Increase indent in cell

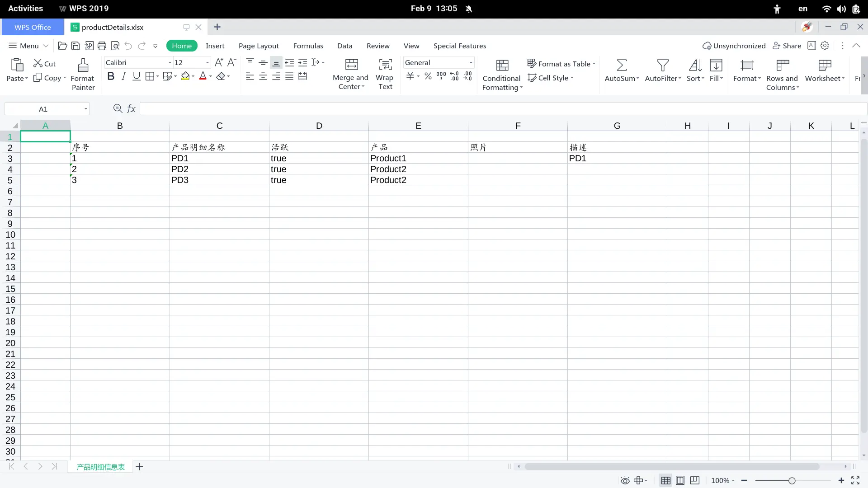point(303,62)
